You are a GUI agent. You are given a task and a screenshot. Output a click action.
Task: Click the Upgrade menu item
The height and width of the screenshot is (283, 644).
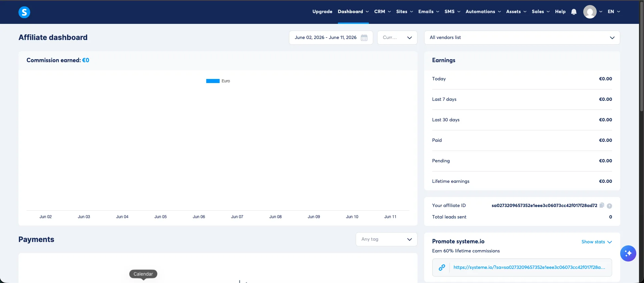[x=322, y=11]
